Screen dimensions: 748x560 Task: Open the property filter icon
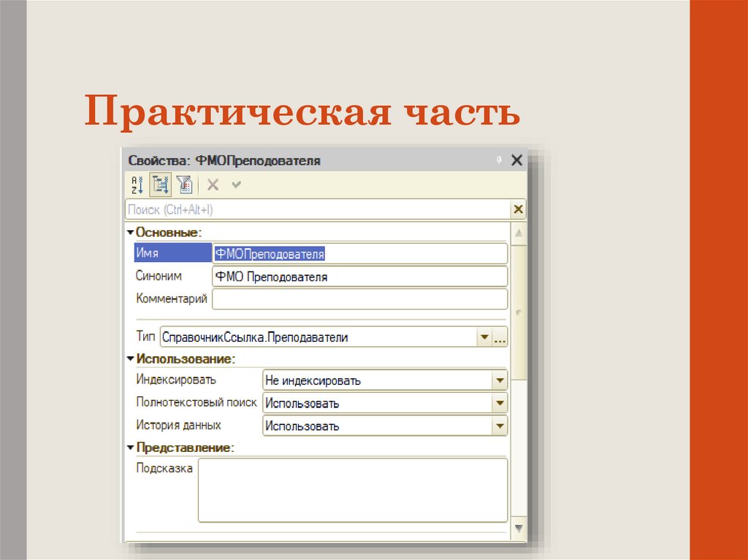[185, 184]
